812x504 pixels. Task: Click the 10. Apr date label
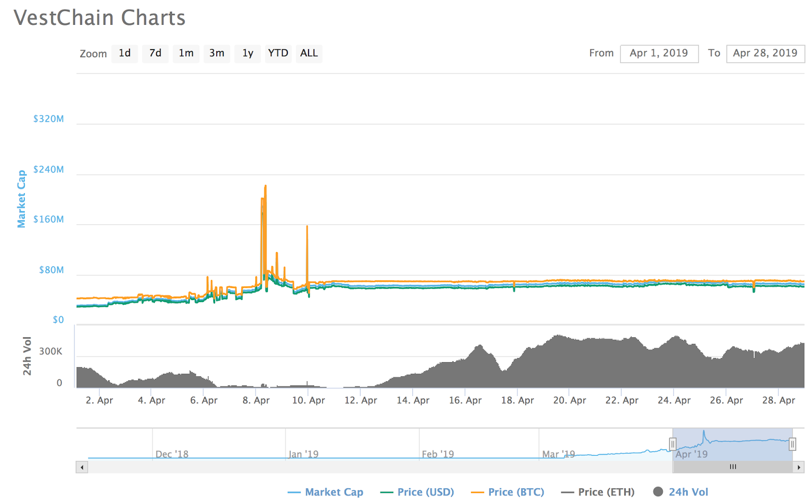309,400
